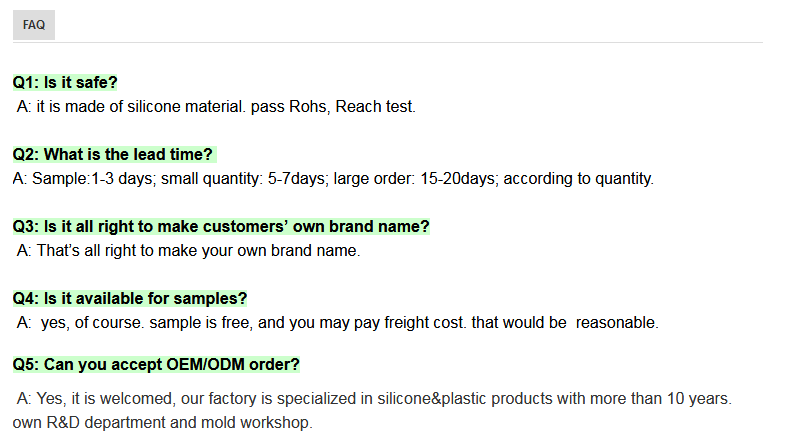Click the answer about silicone material

pyautogui.click(x=216, y=106)
